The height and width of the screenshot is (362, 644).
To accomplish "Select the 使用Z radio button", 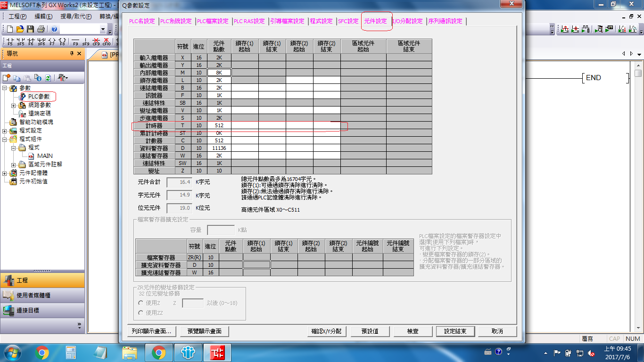I will [140, 303].
